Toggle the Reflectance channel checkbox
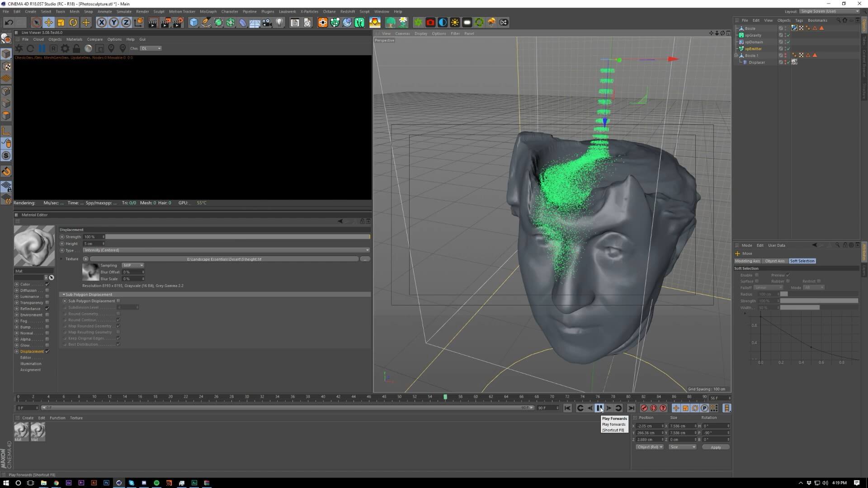 pyautogui.click(x=47, y=309)
